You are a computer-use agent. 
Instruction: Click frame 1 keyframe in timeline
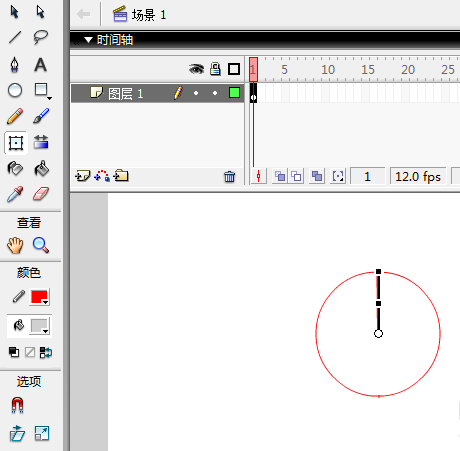pyautogui.click(x=253, y=93)
